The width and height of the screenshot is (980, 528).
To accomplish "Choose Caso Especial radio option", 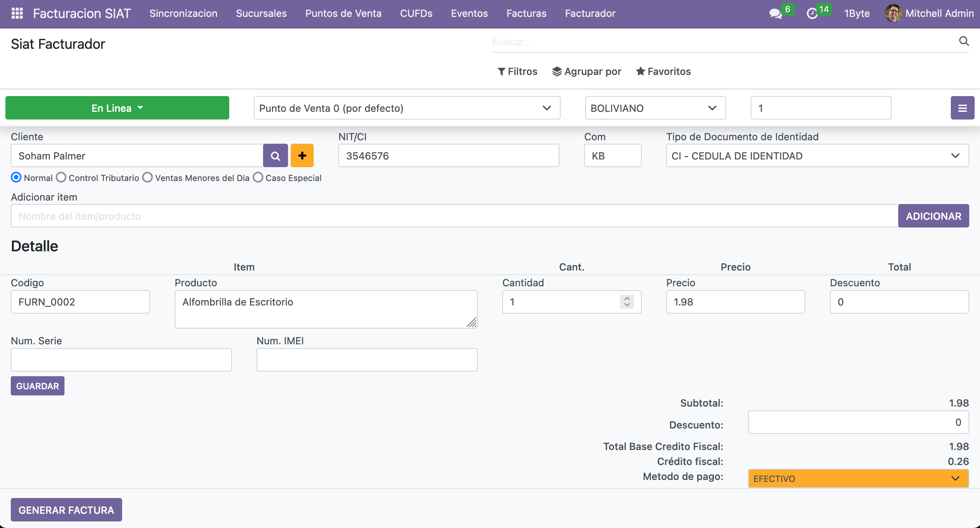I will (x=258, y=178).
